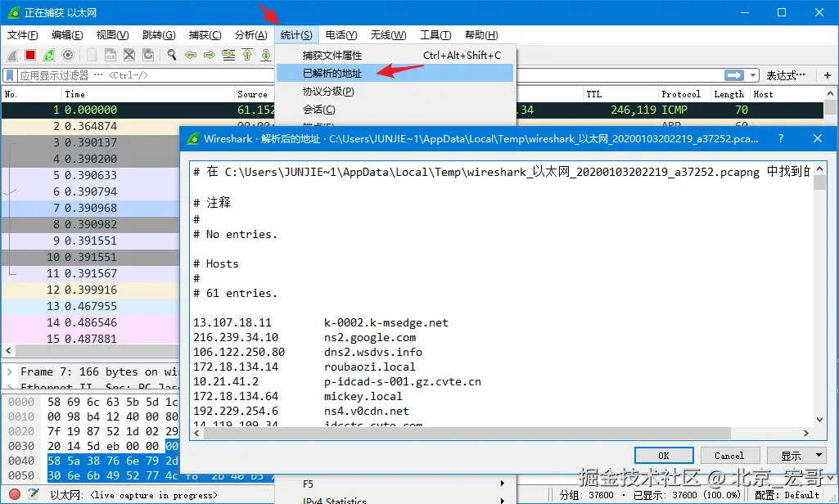Click the save capture file icon

111,55
